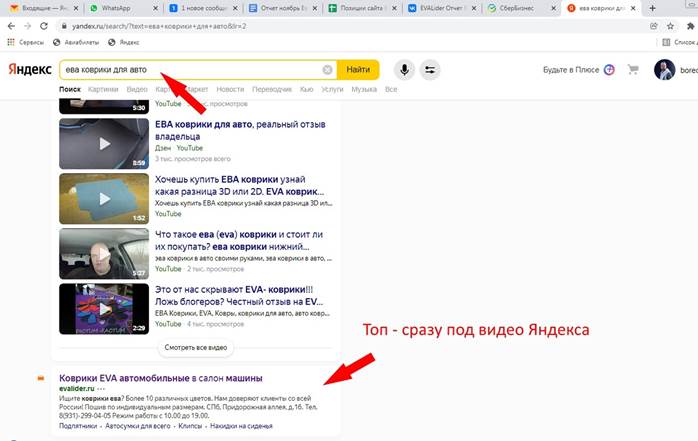This screenshot has width=698, height=441.
Task: Open search settings sliders icon
Action: [430, 70]
